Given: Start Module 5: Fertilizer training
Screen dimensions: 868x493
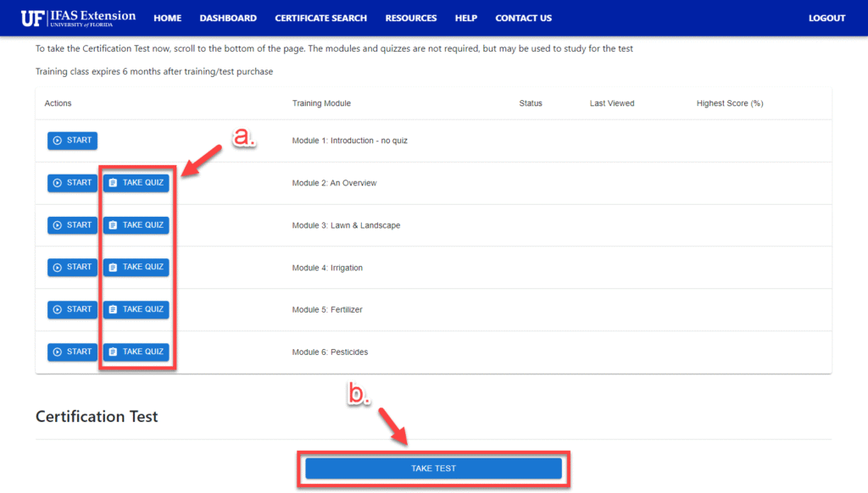Looking at the screenshot, I should (72, 310).
